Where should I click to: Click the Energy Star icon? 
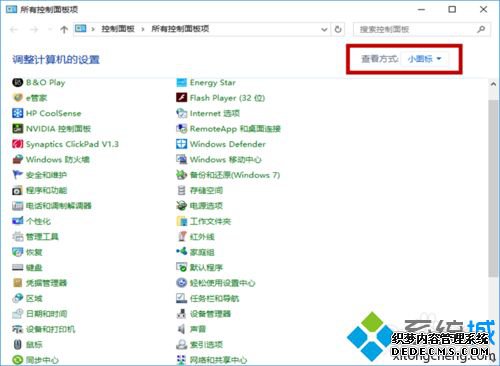181,82
